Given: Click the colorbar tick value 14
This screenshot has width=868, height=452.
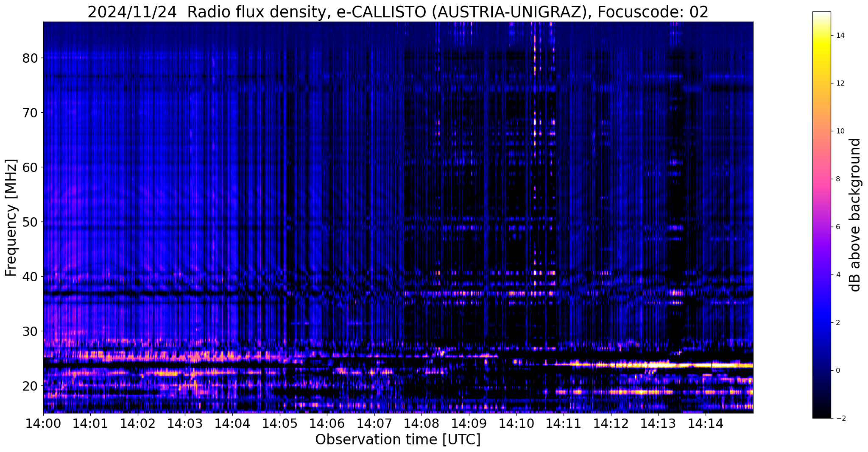Looking at the screenshot, I should tap(839, 36).
